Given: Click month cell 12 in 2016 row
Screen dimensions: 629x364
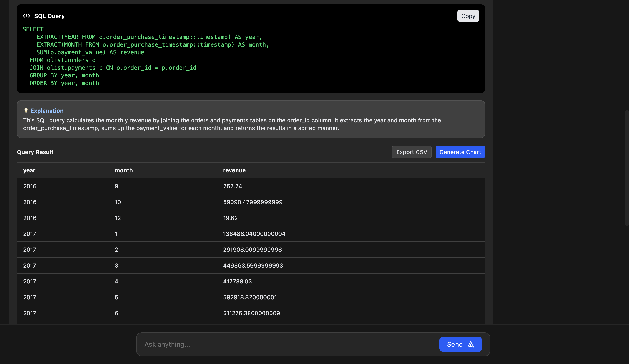Looking at the screenshot, I should (163, 218).
